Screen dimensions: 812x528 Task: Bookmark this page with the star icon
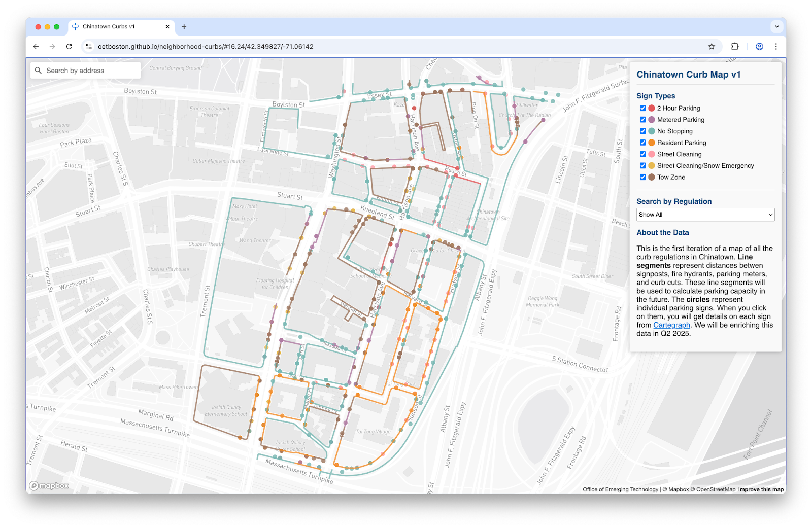pos(710,46)
